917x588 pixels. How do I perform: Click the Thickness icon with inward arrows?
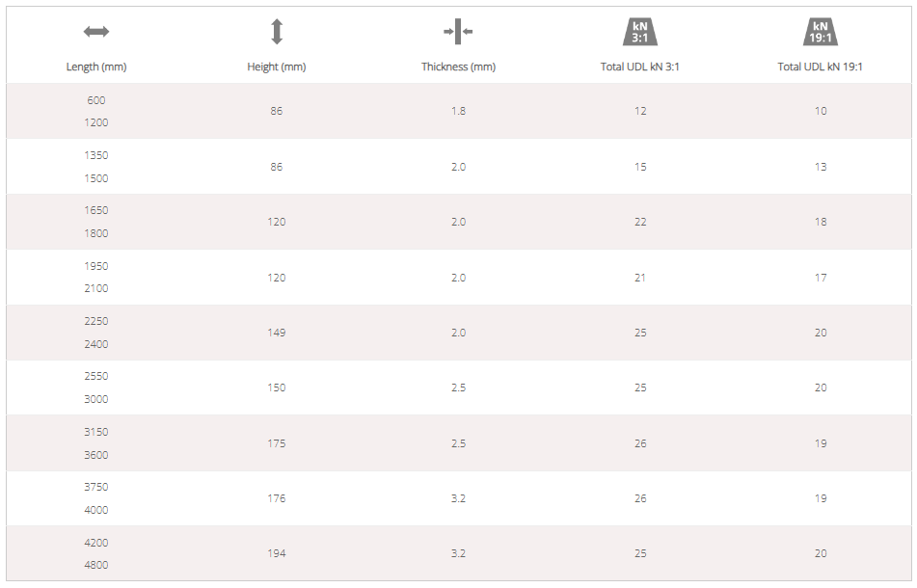pyautogui.click(x=458, y=32)
